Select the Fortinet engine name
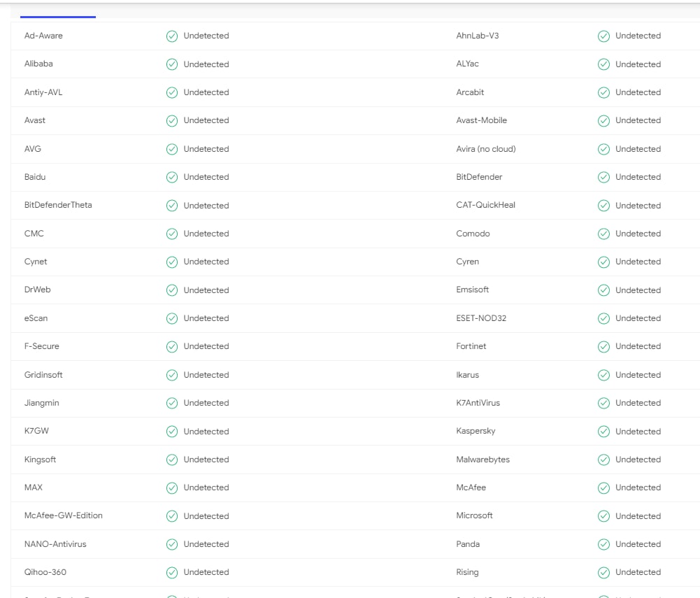 pos(471,346)
